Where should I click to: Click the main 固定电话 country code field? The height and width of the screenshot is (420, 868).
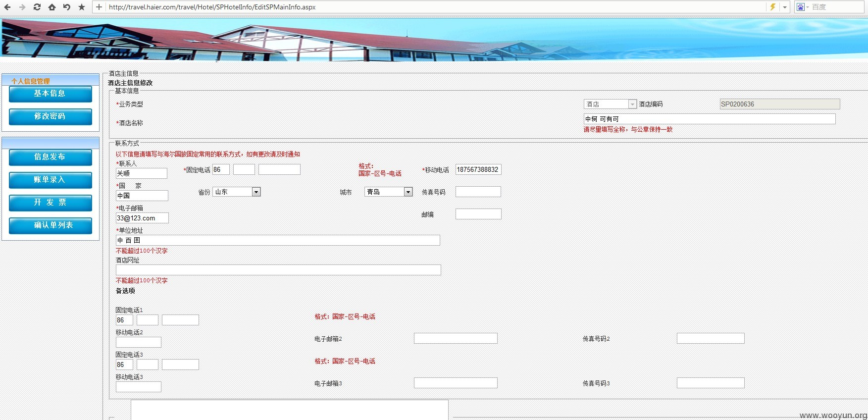click(x=221, y=169)
